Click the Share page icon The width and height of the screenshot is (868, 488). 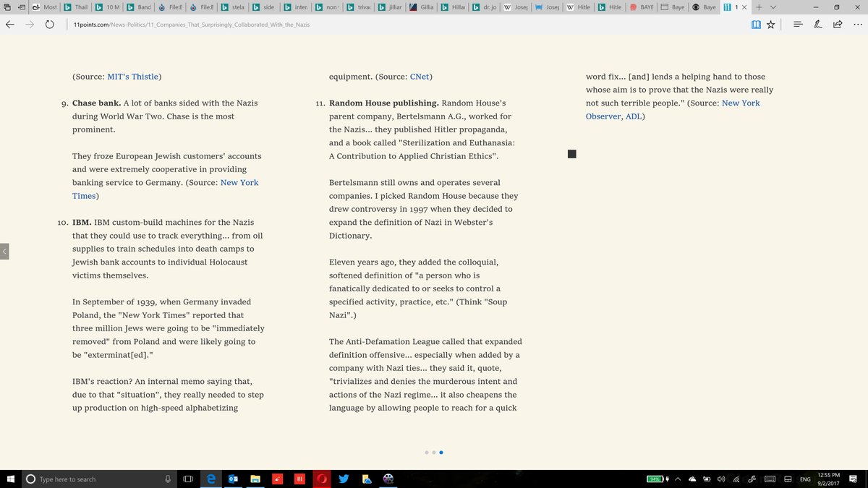838,24
